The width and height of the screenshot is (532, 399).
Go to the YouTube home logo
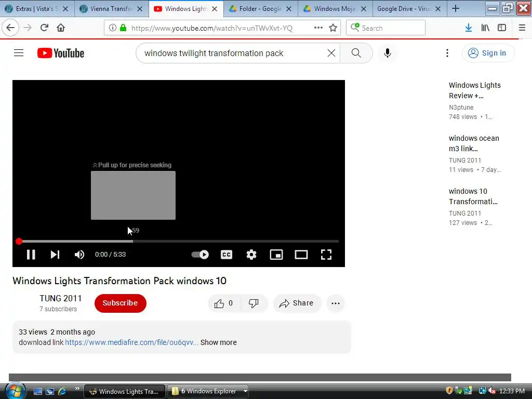61,53
